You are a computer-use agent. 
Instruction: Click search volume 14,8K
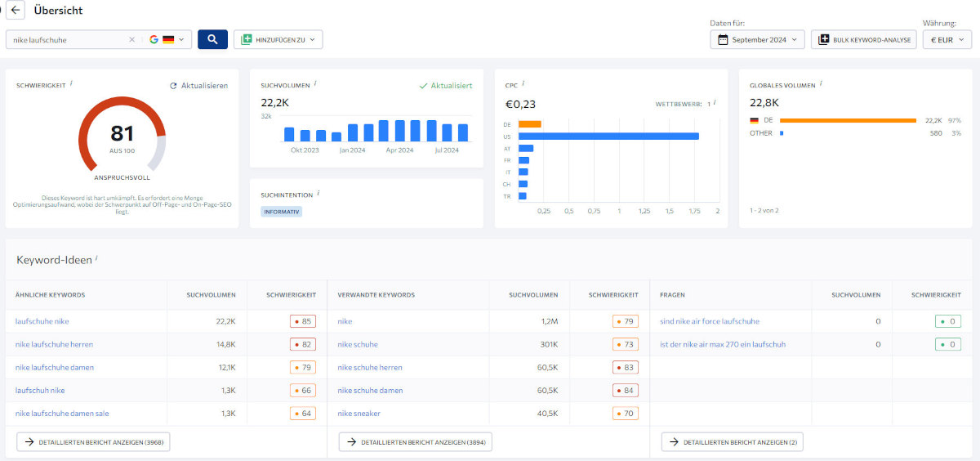click(225, 344)
